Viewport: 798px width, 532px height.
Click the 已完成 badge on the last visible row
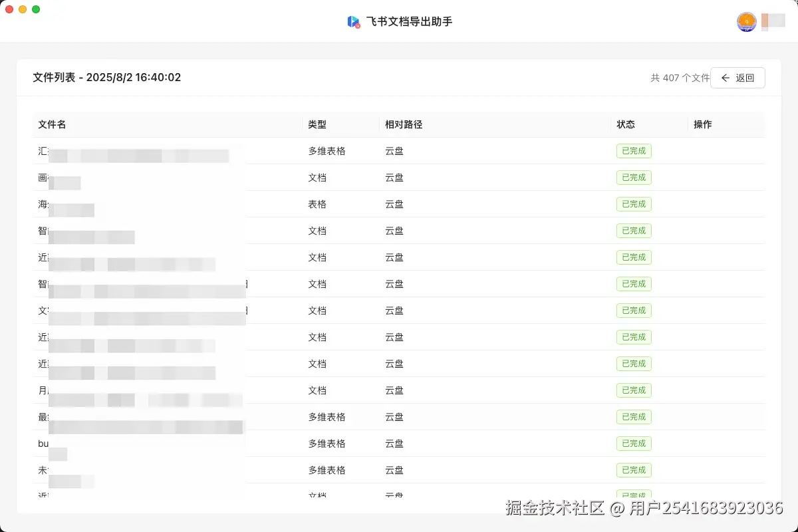coord(634,495)
